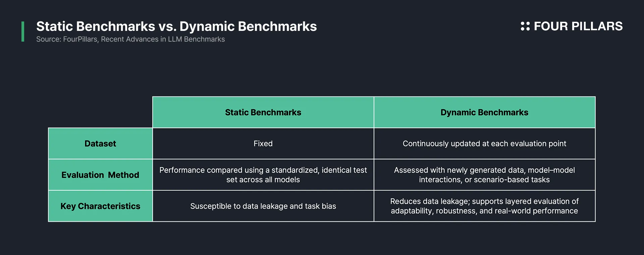
Task: Click the Four Pillars four-dot logo icon
Action: [x=525, y=26]
